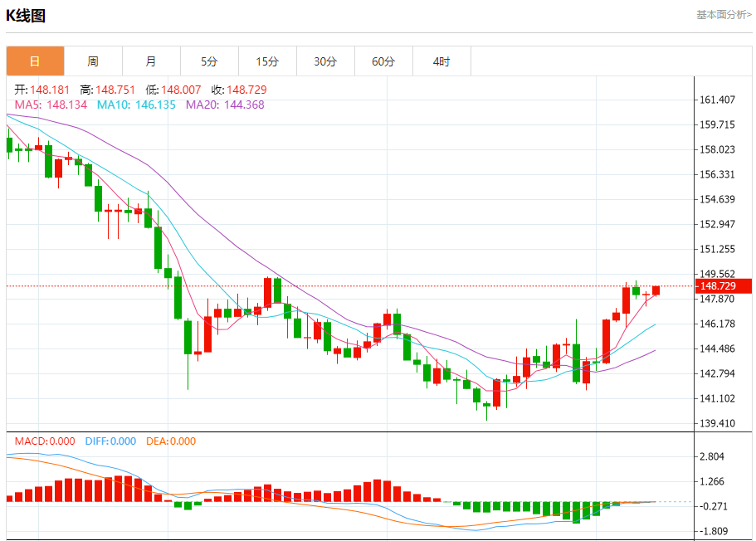Click the 158.023 price axis label
The image size is (756, 541).
[718, 149]
